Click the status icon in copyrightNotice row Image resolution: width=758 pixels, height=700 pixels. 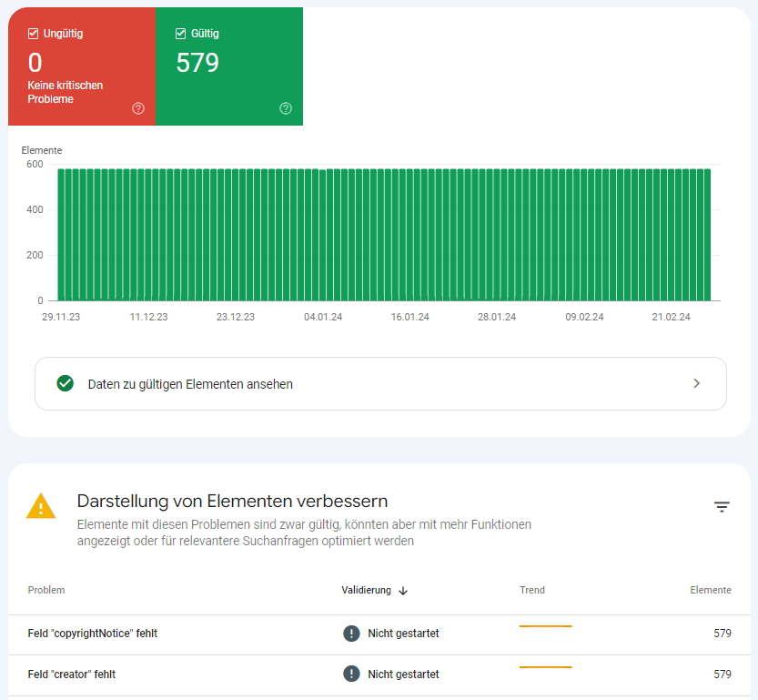click(351, 634)
